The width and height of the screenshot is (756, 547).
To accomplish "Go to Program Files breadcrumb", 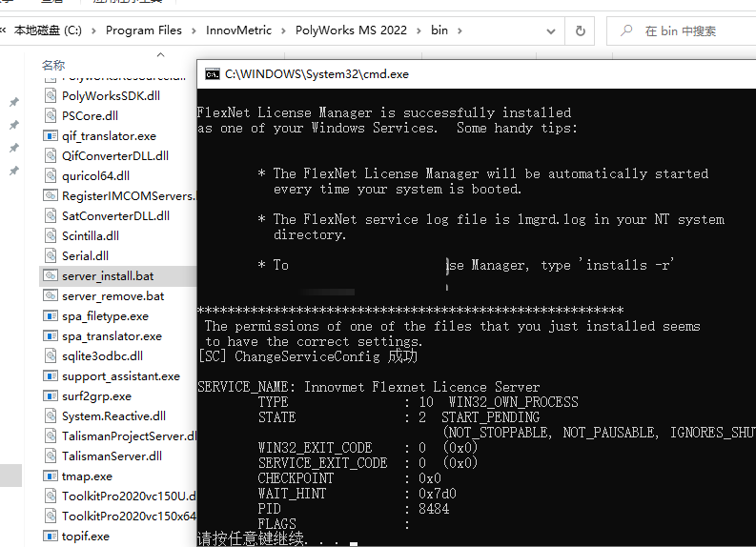I will 144,30.
